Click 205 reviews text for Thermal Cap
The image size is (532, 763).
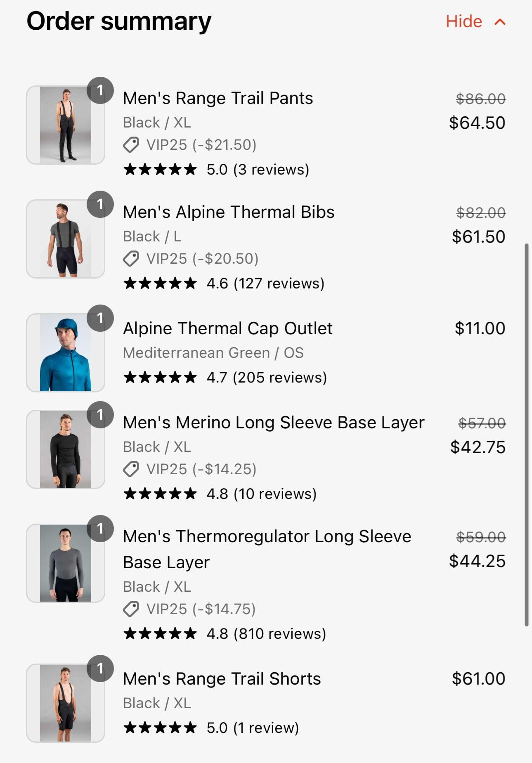tap(280, 378)
